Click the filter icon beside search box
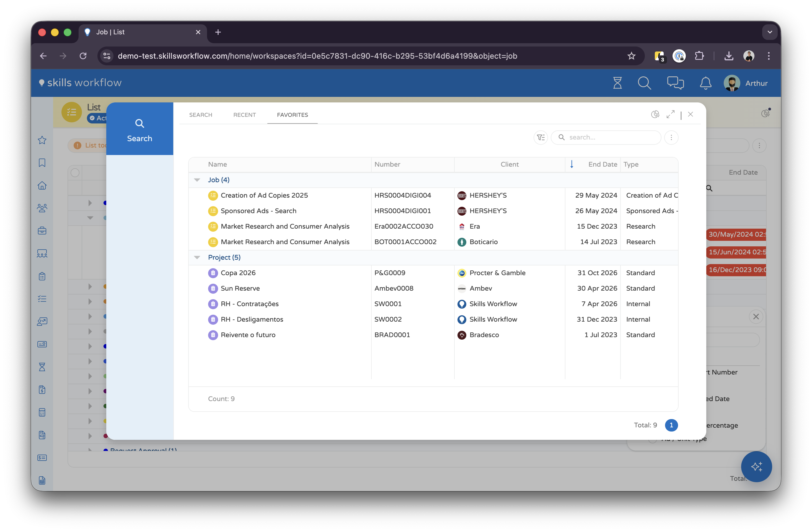The image size is (812, 532). click(541, 138)
